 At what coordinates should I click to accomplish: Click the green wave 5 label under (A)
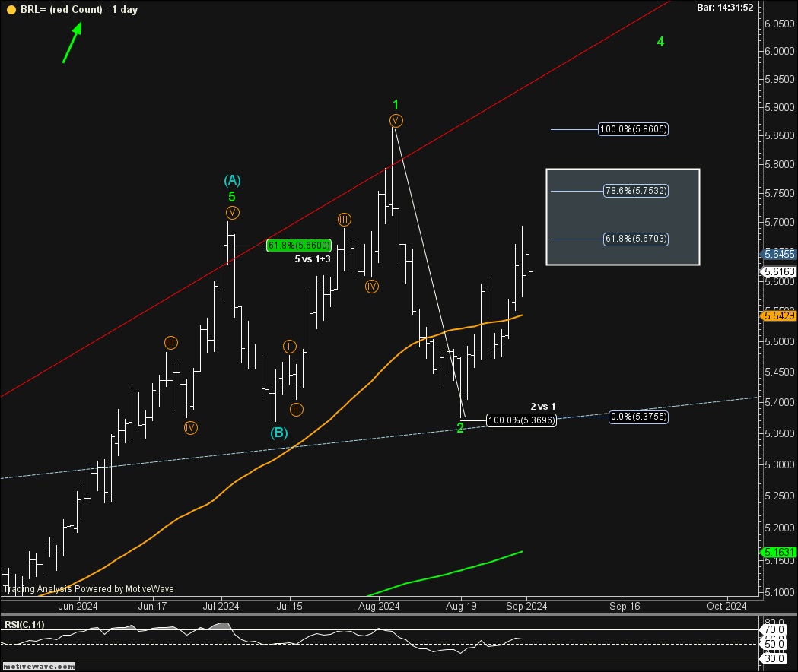(x=232, y=196)
